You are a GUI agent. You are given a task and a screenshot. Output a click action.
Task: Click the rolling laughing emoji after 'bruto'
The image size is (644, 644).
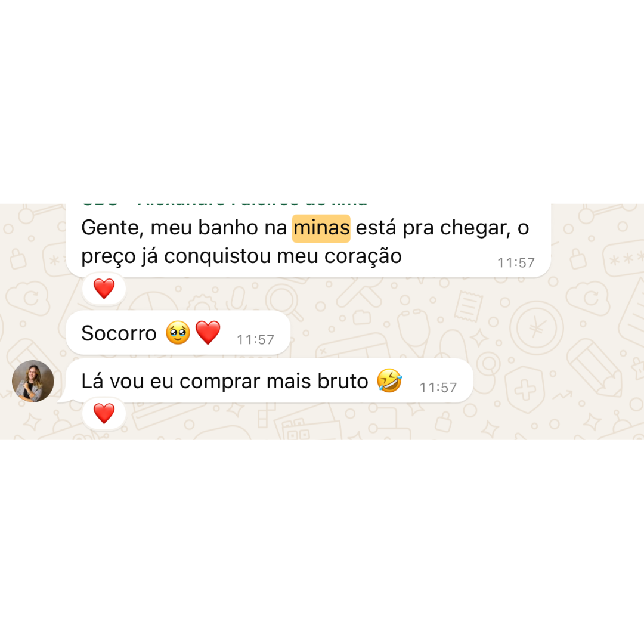[389, 380]
